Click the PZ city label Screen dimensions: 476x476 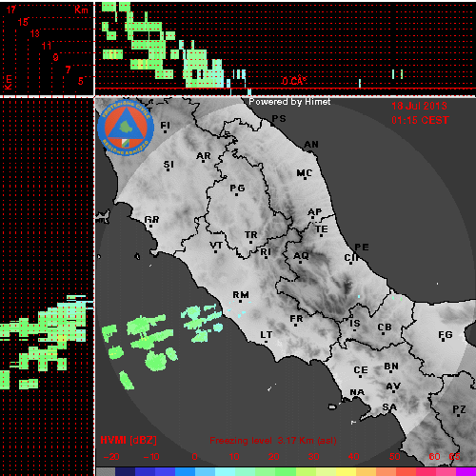point(459,409)
